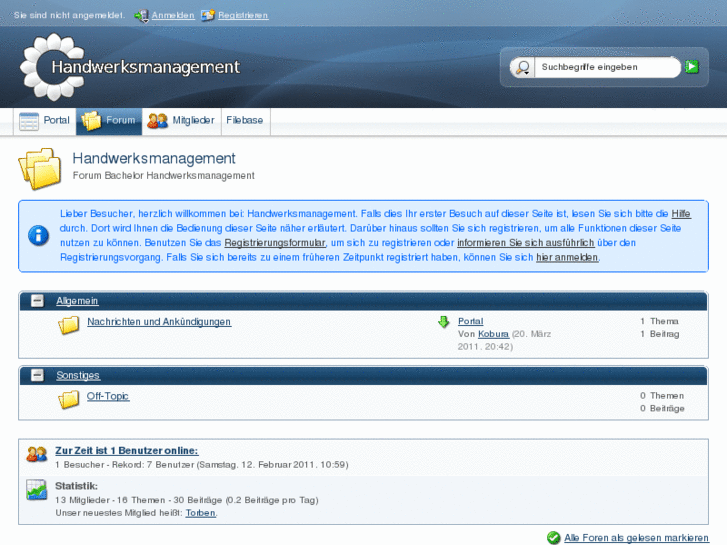Collapse the Allgemein category
This screenshot has height=545, width=727.
pyautogui.click(x=37, y=301)
